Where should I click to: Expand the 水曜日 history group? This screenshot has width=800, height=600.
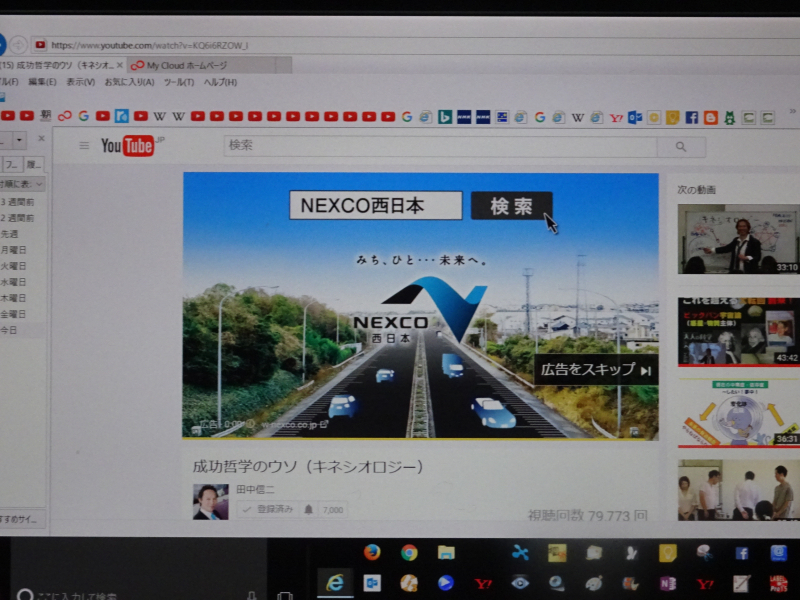coord(13,282)
